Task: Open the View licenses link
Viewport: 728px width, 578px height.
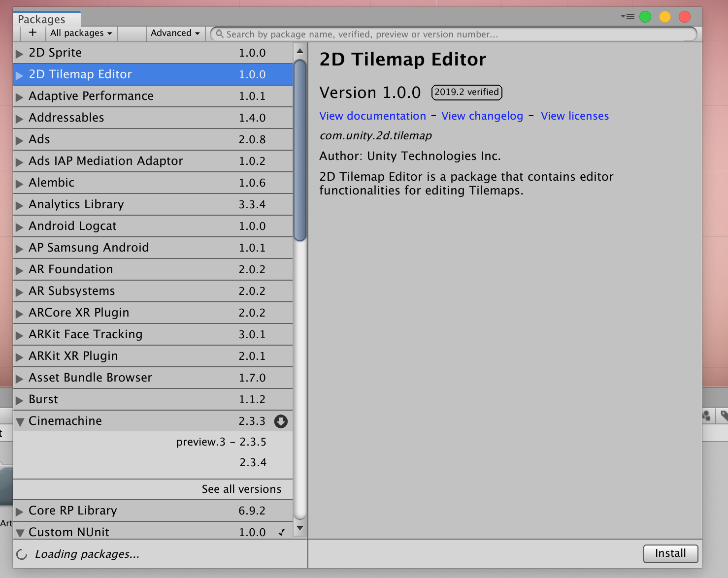Action: point(575,116)
